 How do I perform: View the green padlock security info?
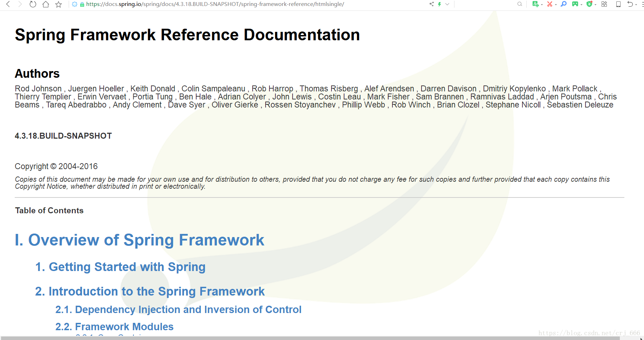(82, 5)
